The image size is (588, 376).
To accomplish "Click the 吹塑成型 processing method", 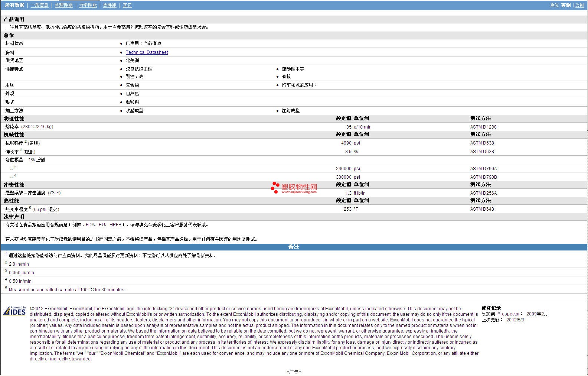I will (134, 111).
